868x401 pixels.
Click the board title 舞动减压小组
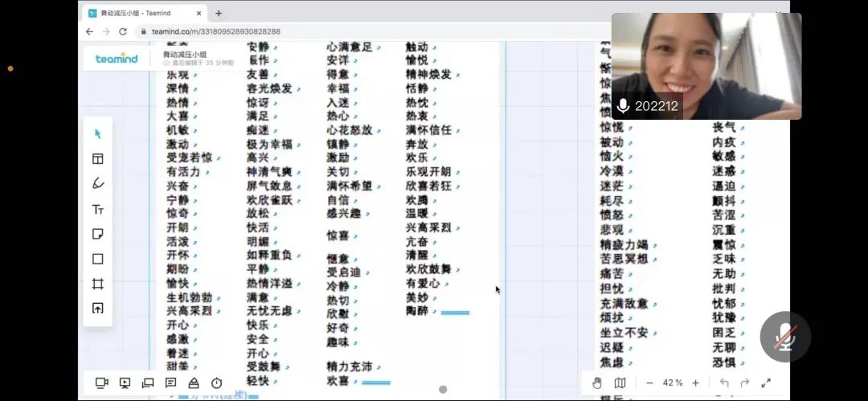coord(185,55)
